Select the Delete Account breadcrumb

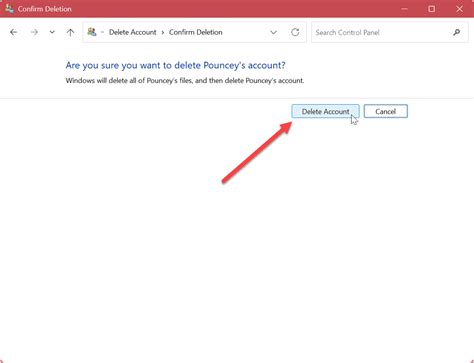133,32
